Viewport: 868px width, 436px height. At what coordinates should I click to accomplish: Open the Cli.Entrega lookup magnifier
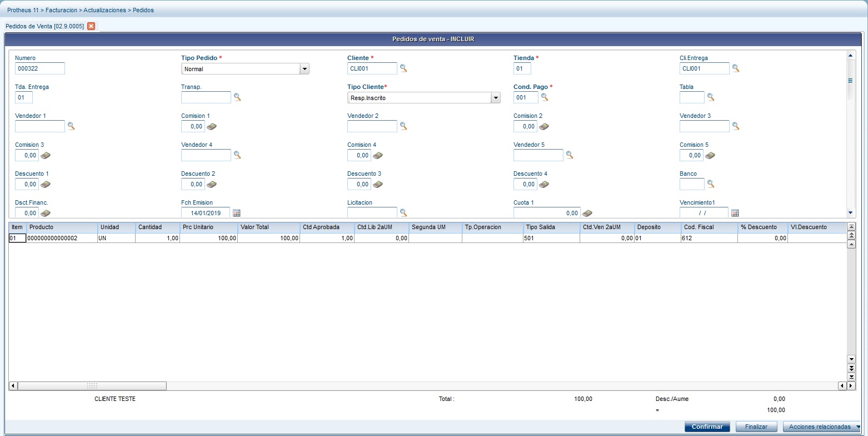pos(736,68)
